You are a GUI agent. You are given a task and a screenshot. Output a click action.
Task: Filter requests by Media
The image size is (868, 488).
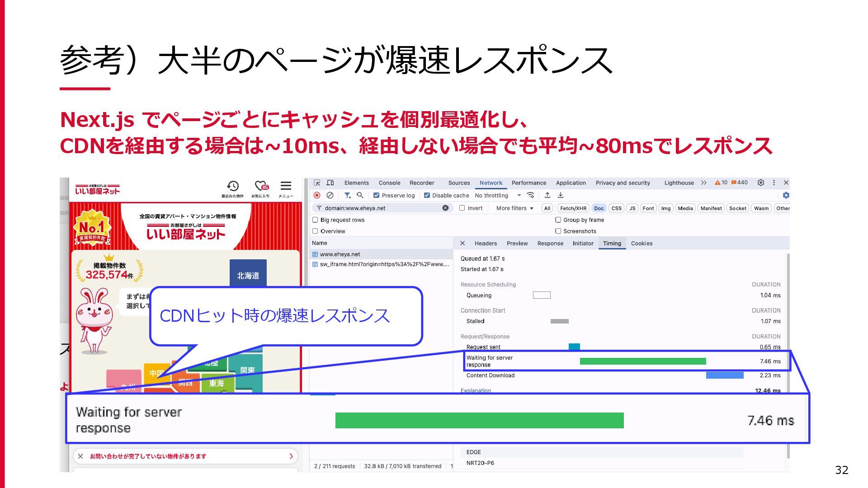[x=685, y=208]
